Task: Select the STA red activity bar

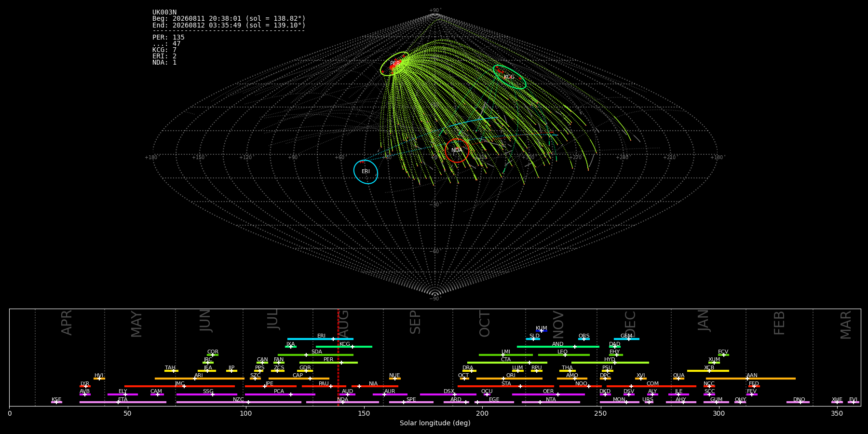Action: tap(506, 386)
